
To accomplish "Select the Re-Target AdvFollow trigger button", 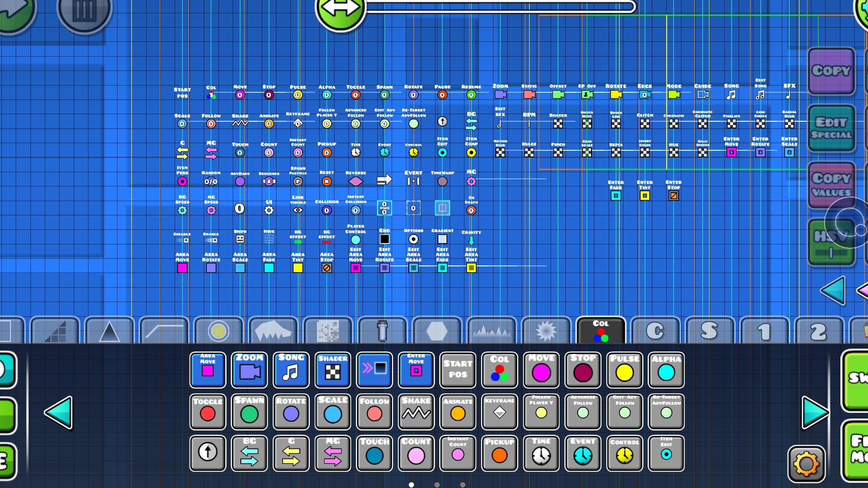I will [666, 412].
